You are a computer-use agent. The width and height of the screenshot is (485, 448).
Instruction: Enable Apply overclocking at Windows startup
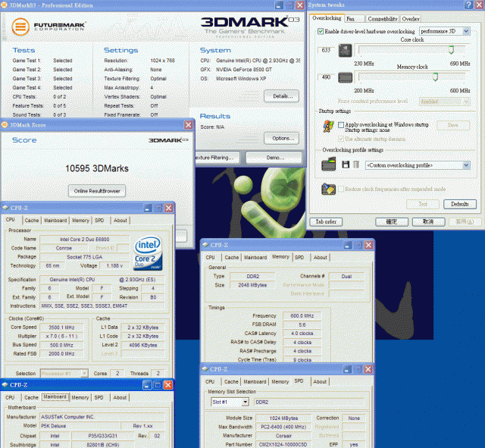click(341, 124)
